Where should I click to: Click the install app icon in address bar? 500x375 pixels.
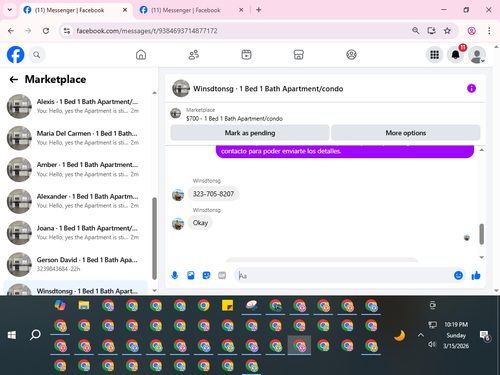(x=432, y=31)
